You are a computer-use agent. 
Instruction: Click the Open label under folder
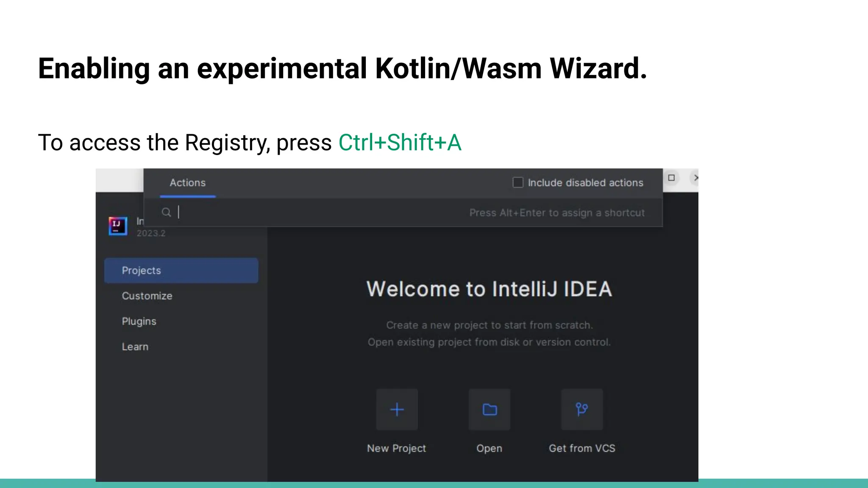coord(489,448)
